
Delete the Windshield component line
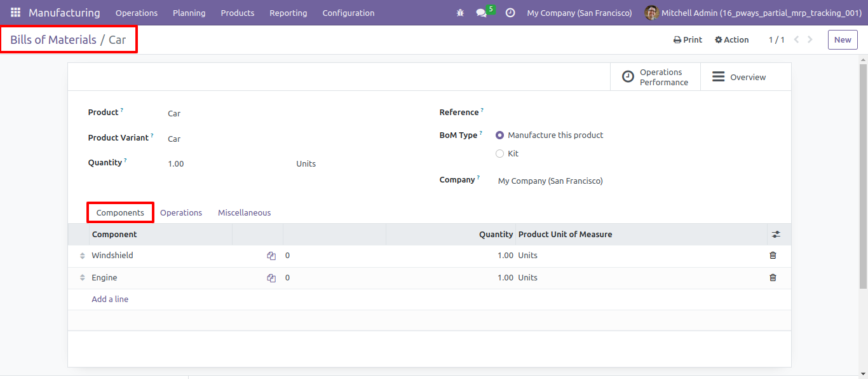[773, 255]
